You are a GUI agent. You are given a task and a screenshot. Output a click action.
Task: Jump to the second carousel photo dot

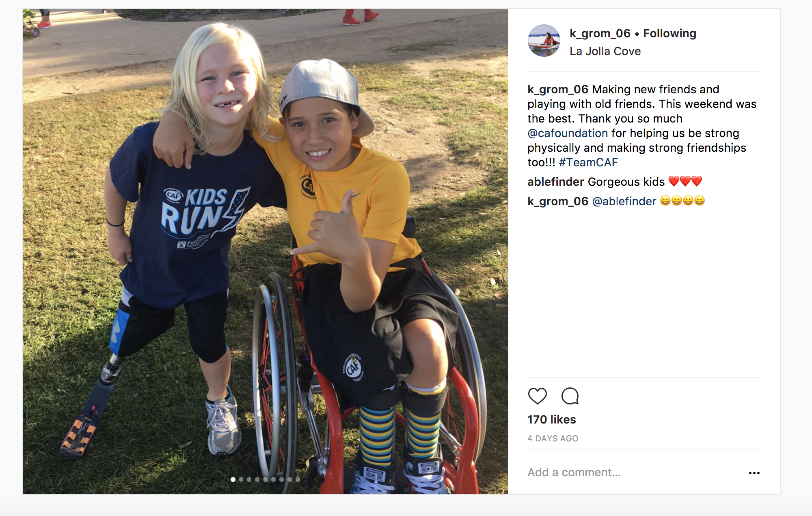tap(241, 479)
